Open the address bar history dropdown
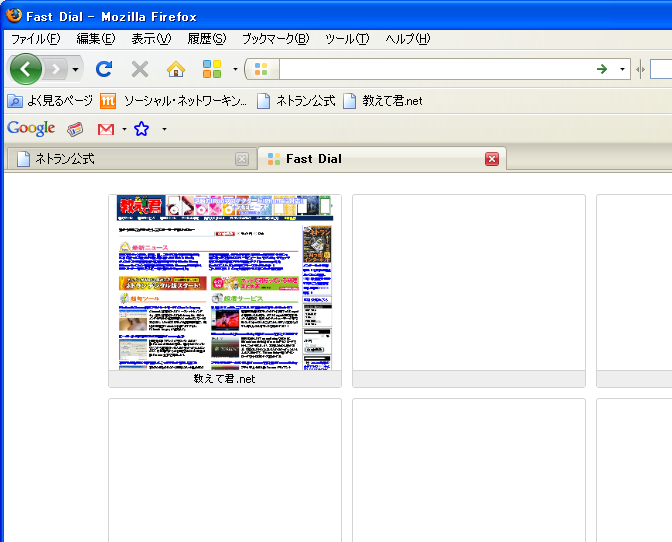The image size is (672, 542). point(622,69)
